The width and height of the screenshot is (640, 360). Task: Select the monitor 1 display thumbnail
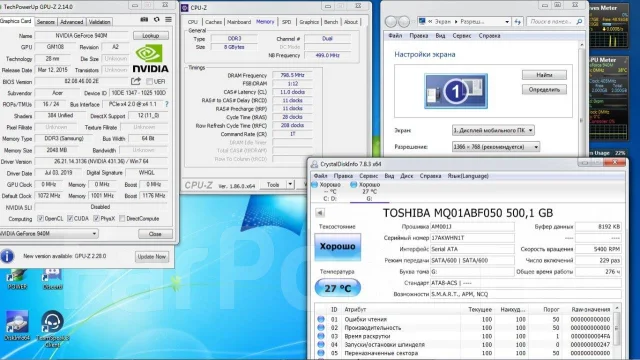pos(456,91)
